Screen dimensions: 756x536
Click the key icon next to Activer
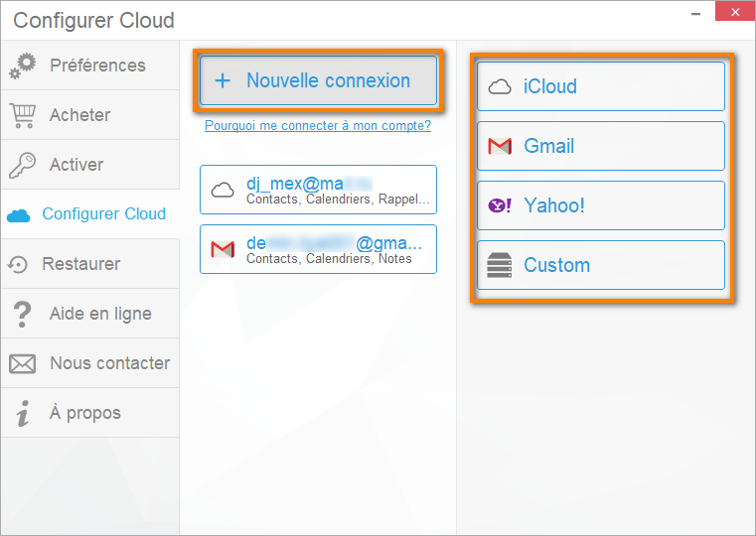(x=22, y=165)
